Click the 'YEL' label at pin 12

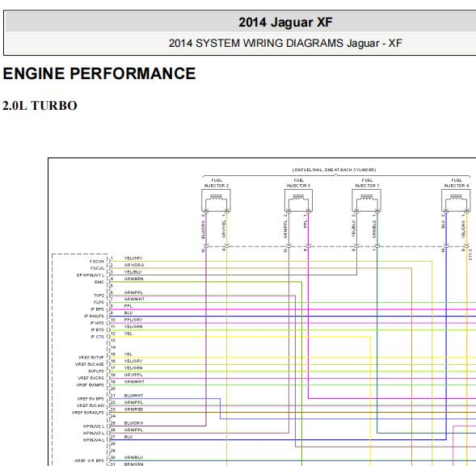click(x=128, y=334)
